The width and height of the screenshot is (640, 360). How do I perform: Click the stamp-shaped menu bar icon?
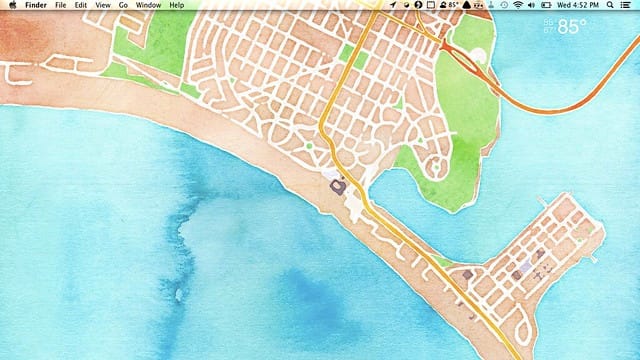491,5
